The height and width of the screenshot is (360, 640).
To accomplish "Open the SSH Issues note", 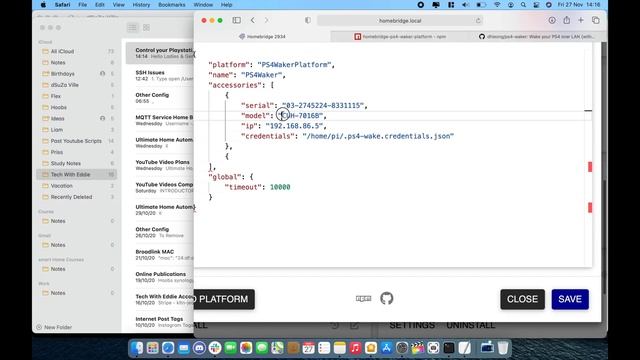I will click(x=160, y=76).
